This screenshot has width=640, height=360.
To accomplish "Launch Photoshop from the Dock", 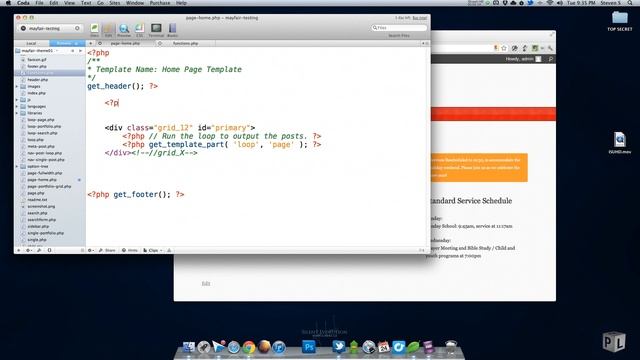I will [x=309, y=347].
